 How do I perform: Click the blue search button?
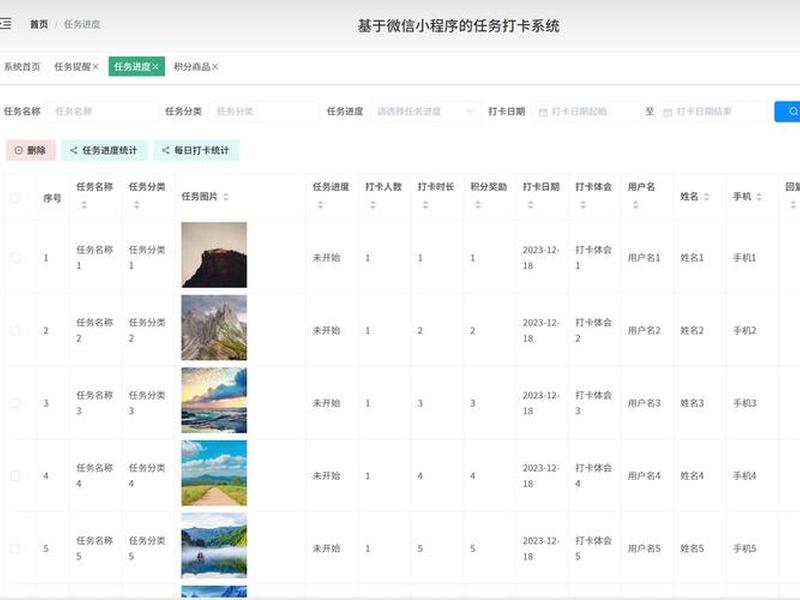pyautogui.click(x=787, y=111)
